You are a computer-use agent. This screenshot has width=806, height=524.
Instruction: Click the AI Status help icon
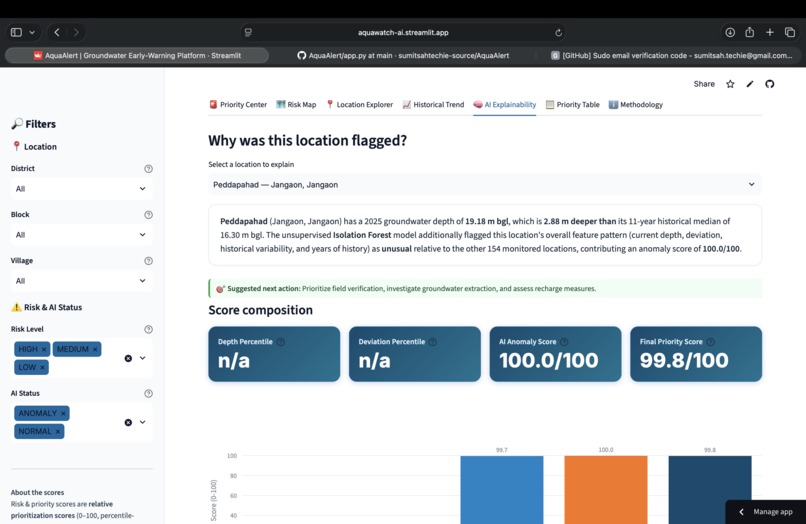(149, 393)
